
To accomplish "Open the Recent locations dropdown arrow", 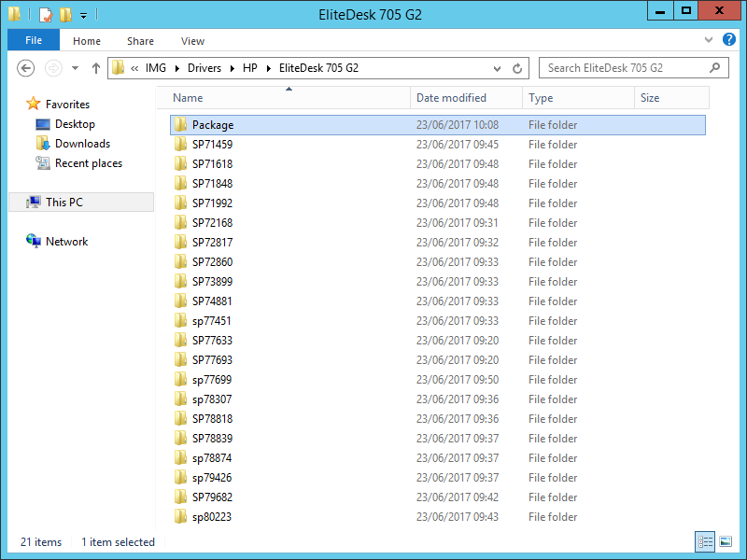I will (75, 68).
